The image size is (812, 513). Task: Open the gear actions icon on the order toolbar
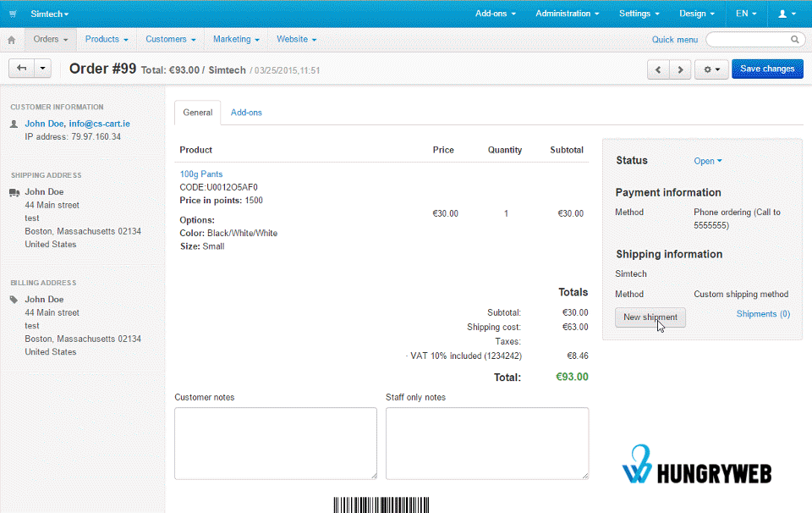[x=707, y=69]
